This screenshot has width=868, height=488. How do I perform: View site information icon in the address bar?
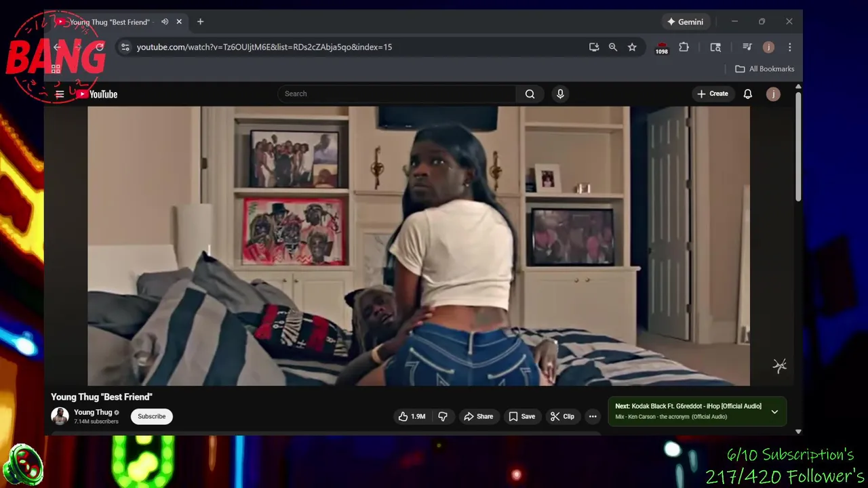(125, 47)
